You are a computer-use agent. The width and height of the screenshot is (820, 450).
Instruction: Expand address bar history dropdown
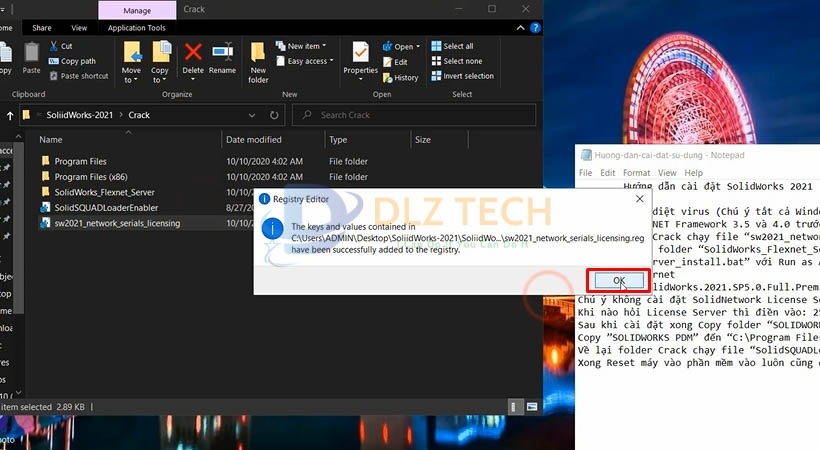click(x=252, y=115)
